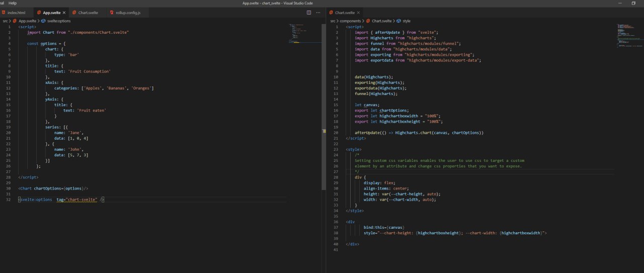
Task: Click the Svelte icon on the left-hand Chart.svelte tab
Action: pos(74,12)
